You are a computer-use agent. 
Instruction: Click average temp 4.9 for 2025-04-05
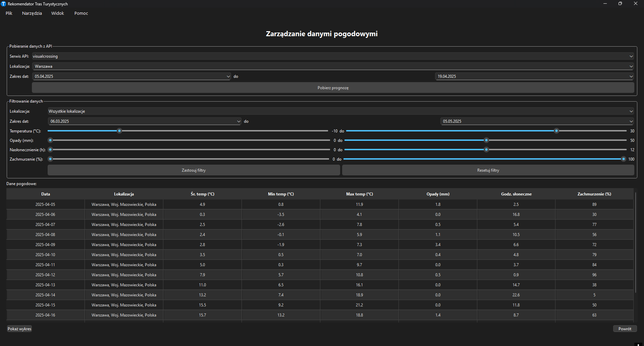[202, 205]
